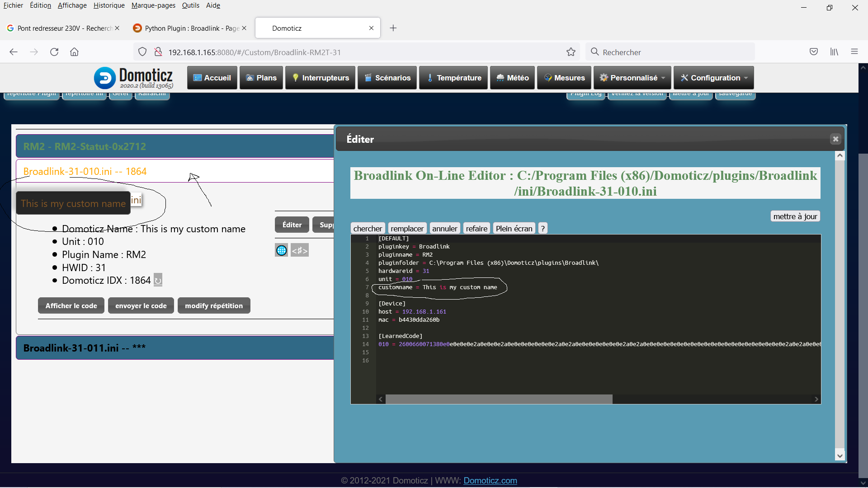Reload the page with the browser refresh icon
This screenshot has height=488, width=868.
click(54, 52)
